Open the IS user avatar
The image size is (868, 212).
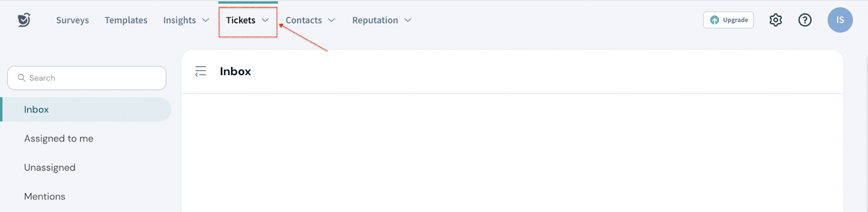pyautogui.click(x=840, y=20)
